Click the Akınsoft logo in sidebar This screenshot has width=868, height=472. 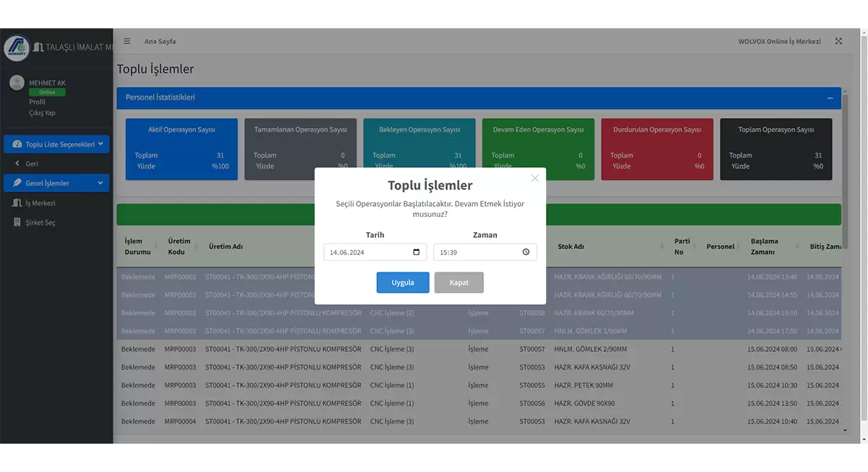coord(17,48)
